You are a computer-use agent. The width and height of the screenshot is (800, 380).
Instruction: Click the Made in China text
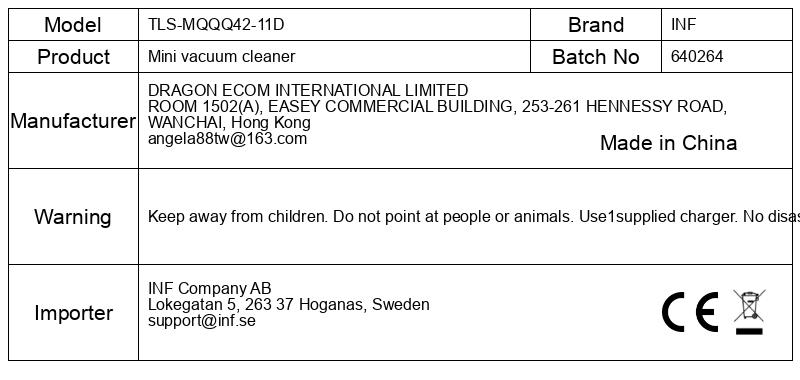click(x=668, y=143)
